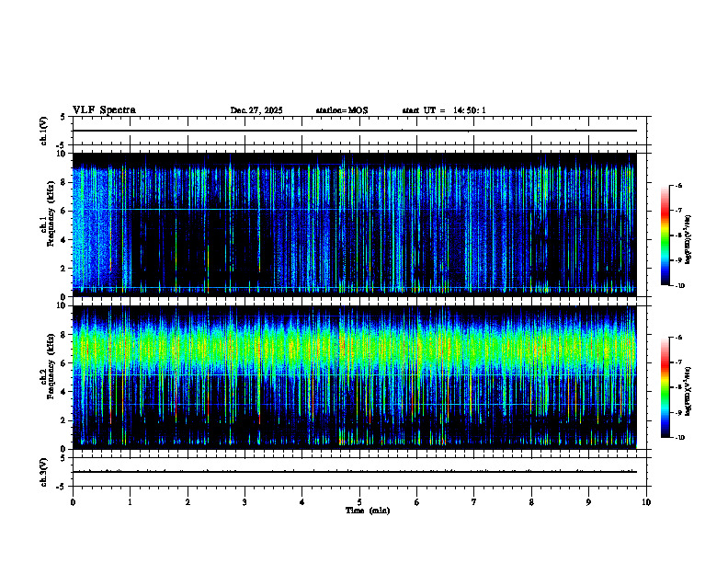Click tick label "3" on the Time axis
728x563 pixels.
245,502
